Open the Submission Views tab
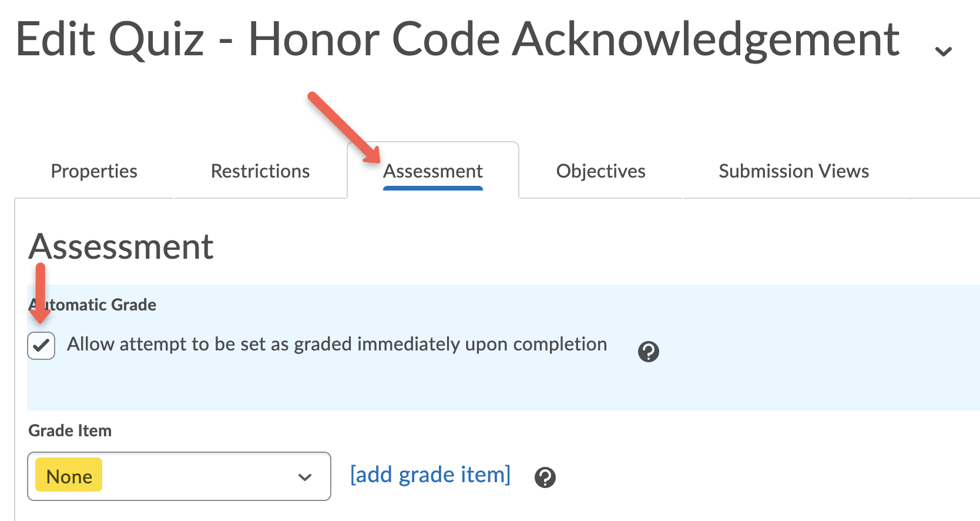980x521 pixels. pyautogui.click(x=793, y=171)
